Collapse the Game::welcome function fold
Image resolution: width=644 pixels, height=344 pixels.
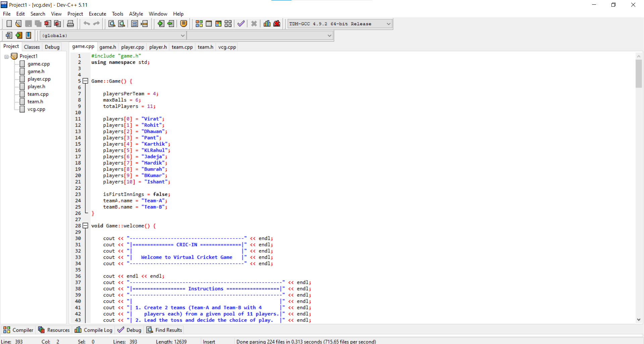85,226
